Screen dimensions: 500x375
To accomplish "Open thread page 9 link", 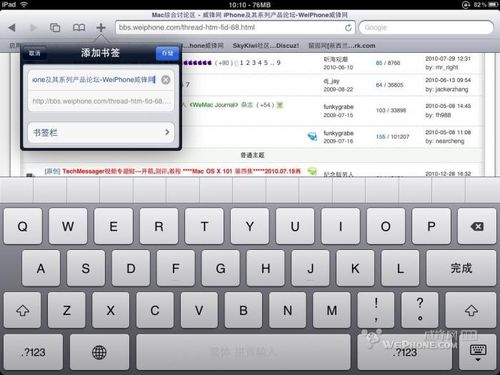I will click(x=278, y=62).
